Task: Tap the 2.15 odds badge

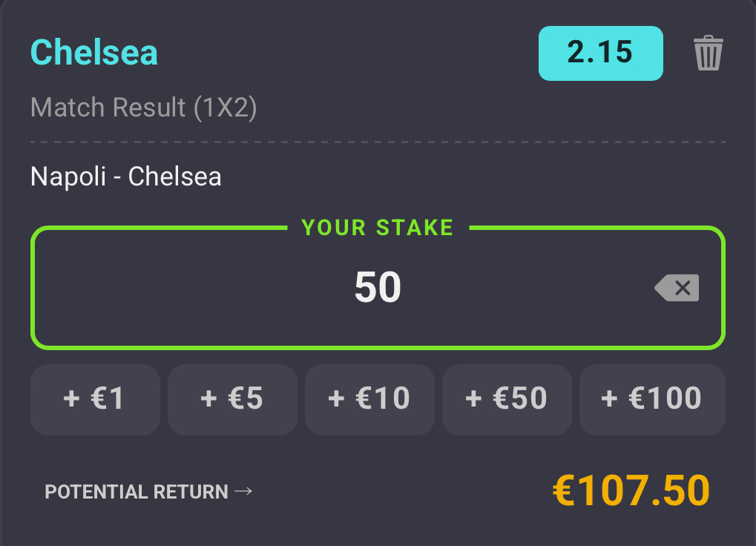Action: [600, 53]
